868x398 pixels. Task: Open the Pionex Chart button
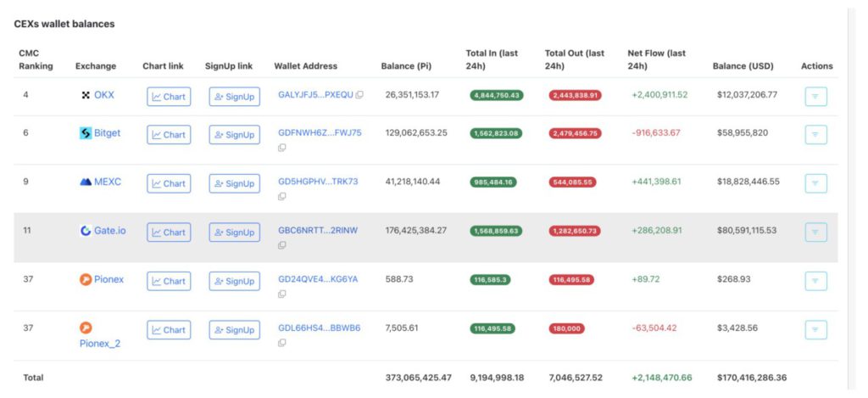(x=169, y=281)
